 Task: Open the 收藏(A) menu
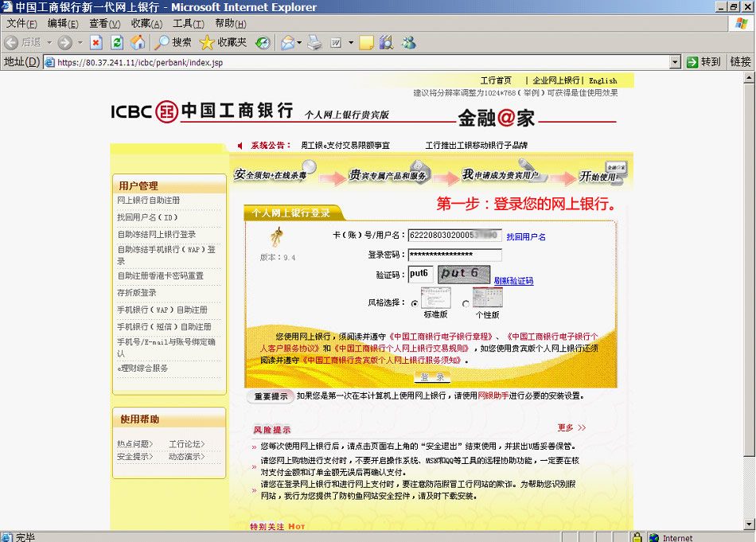pos(146,23)
